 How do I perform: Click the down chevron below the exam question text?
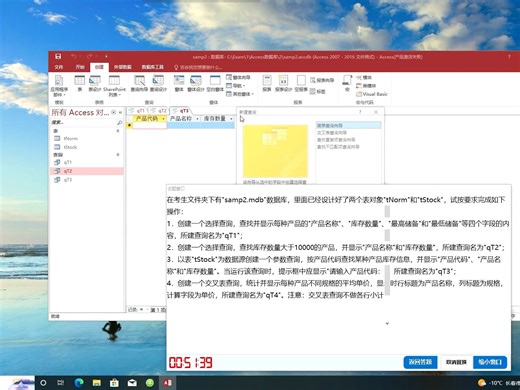[x=387, y=323]
